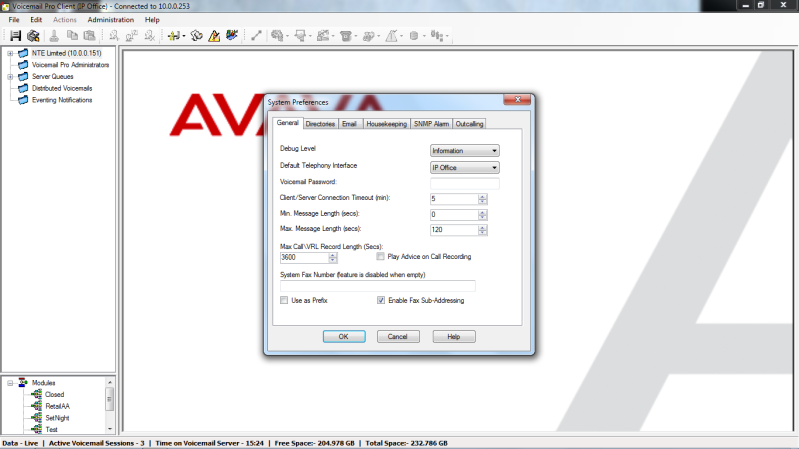This screenshot has height=449, width=799.
Task: Open dropdown arrow next to Basic Actions icon
Action: click(x=287, y=36)
